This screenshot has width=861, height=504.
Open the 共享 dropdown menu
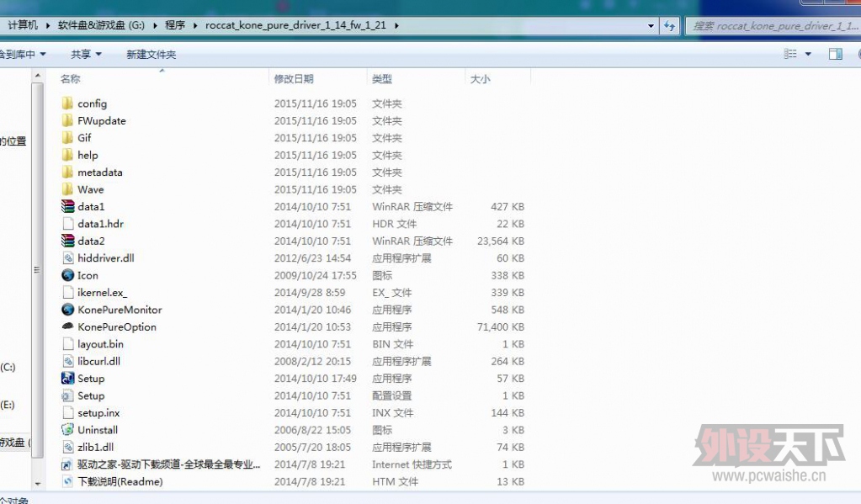(86, 54)
